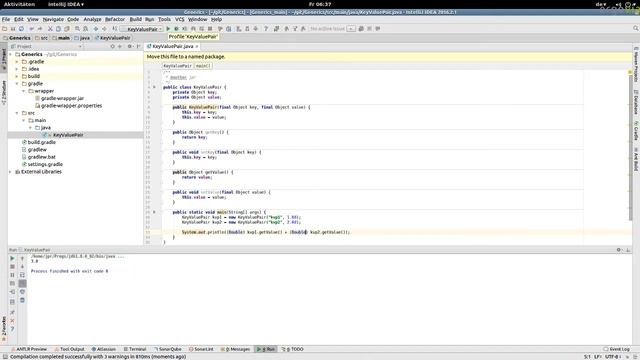
Task: Click the clock Fr 06:37 in top bar
Action: coord(320,4)
